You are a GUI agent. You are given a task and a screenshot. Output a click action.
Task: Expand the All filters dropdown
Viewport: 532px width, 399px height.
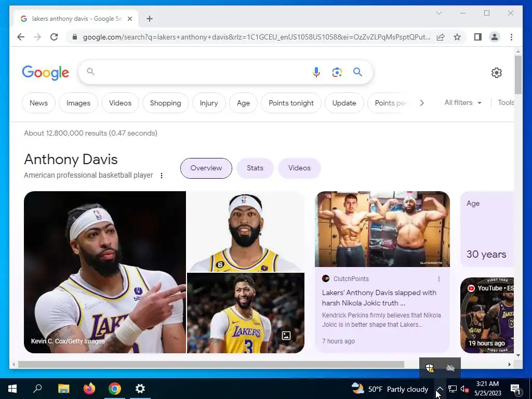point(463,102)
